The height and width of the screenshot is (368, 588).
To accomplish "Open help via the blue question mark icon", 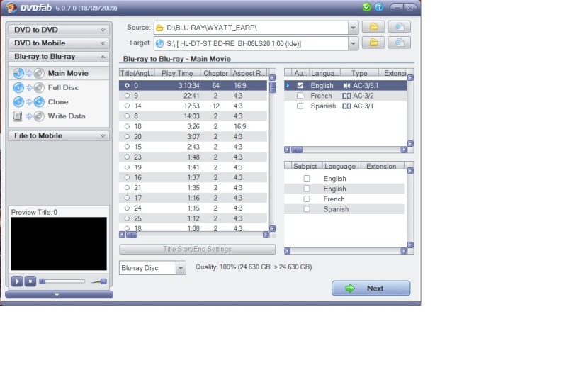I will [x=379, y=7].
